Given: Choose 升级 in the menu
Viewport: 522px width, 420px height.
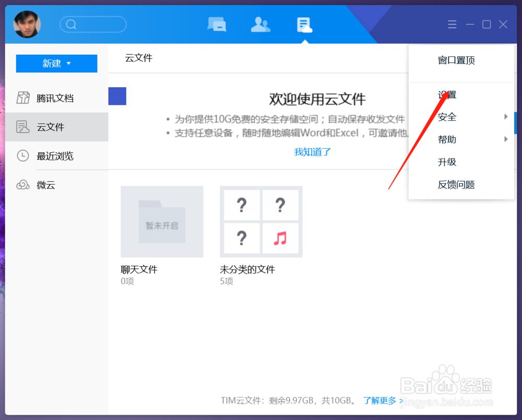Looking at the screenshot, I should 447,162.
